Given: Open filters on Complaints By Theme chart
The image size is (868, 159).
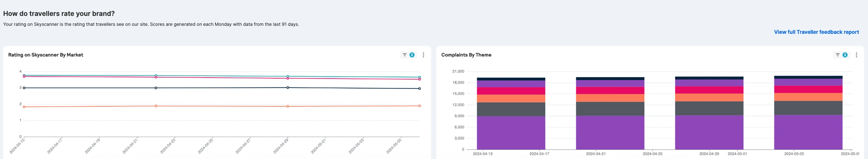Looking at the screenshot, I should tap(837, 55).
